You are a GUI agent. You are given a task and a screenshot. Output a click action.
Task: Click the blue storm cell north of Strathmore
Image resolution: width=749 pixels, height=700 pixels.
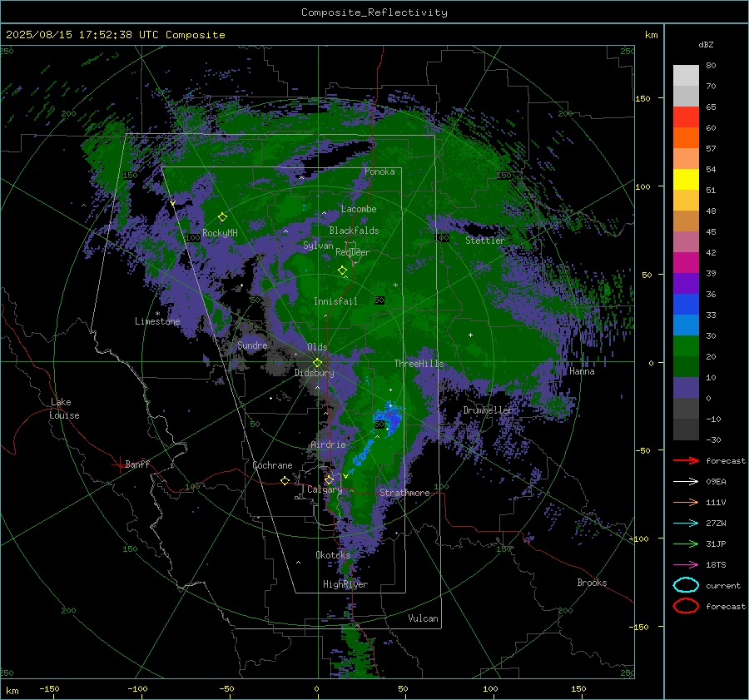pyautogui.click(x=389, y=418)
